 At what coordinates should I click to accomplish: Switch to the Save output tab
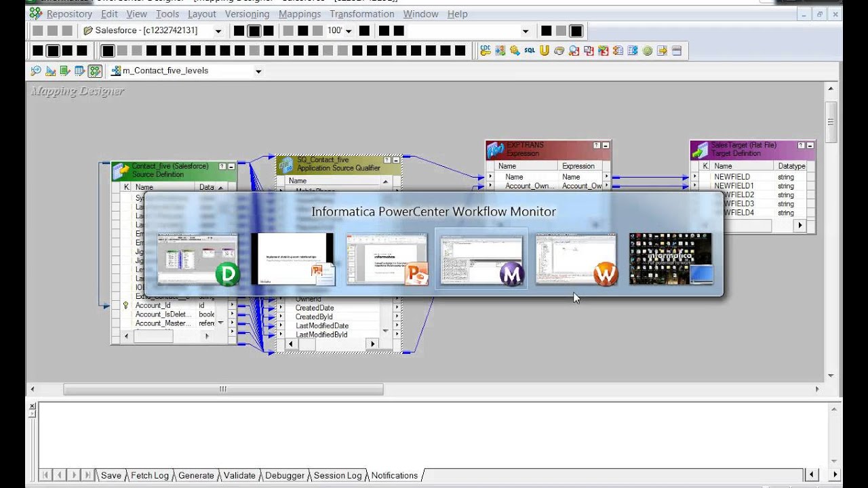111,475
